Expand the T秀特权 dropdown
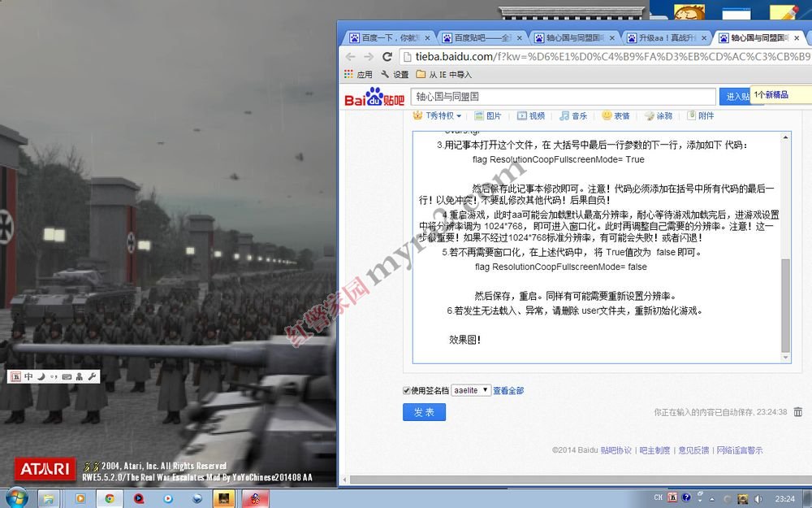Screen dimensions: 812x508 [437, 115]
